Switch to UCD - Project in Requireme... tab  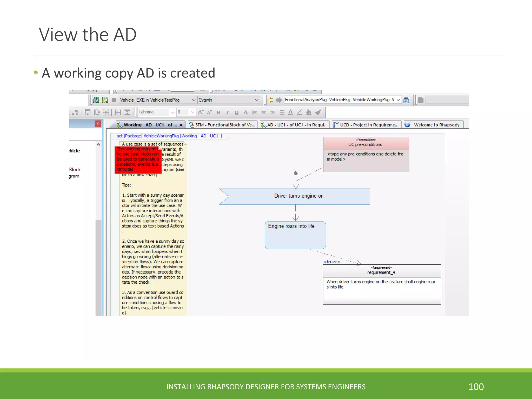coord(366,125)
